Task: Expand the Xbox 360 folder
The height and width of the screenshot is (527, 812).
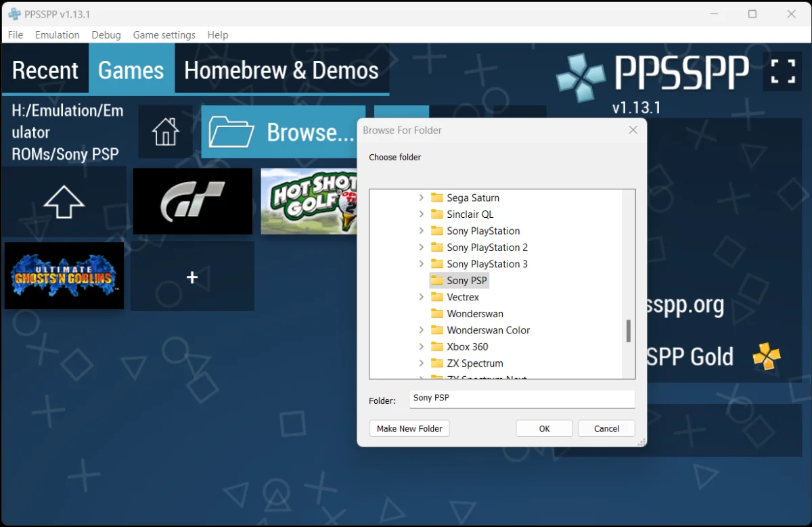Action: 421,346
